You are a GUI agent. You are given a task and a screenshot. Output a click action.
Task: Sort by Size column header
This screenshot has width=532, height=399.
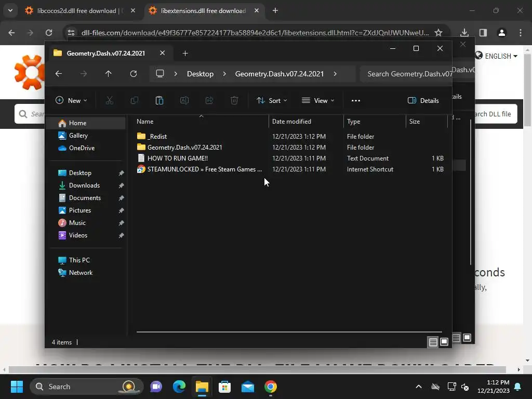427,121
